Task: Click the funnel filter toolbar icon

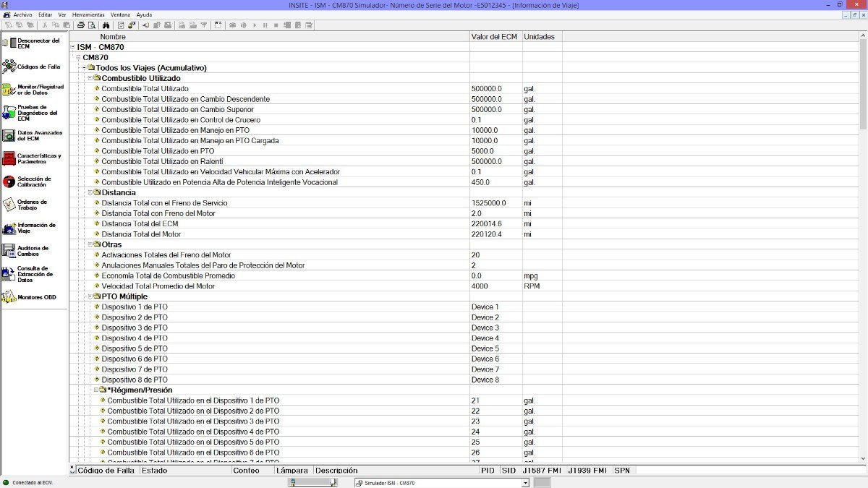Action: click(x=204, y=25)
